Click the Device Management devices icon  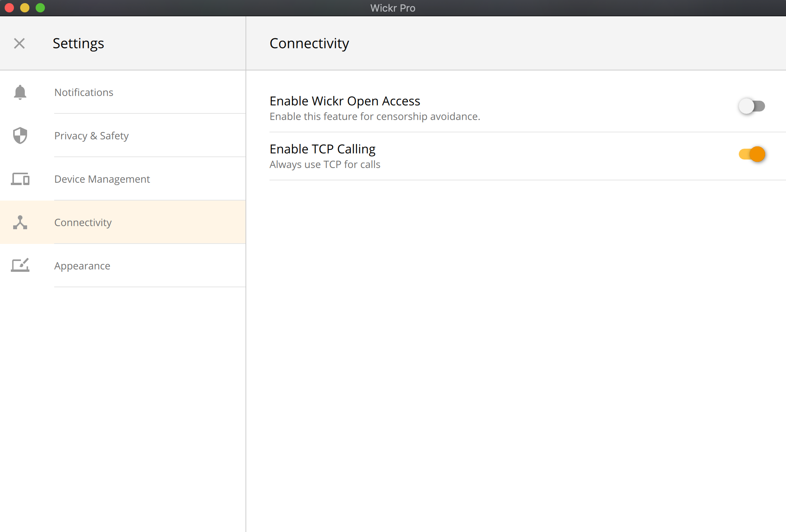click(20, 179)
